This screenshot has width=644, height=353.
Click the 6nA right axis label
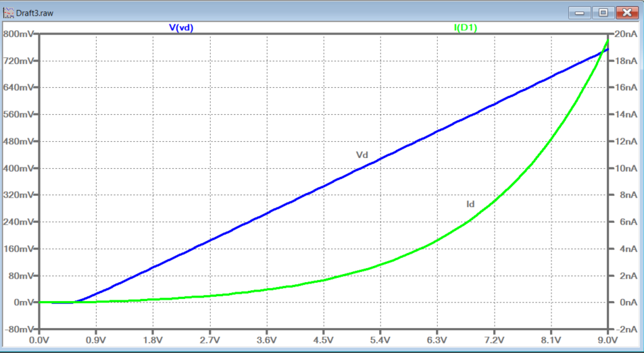click(x=627, y=222)
